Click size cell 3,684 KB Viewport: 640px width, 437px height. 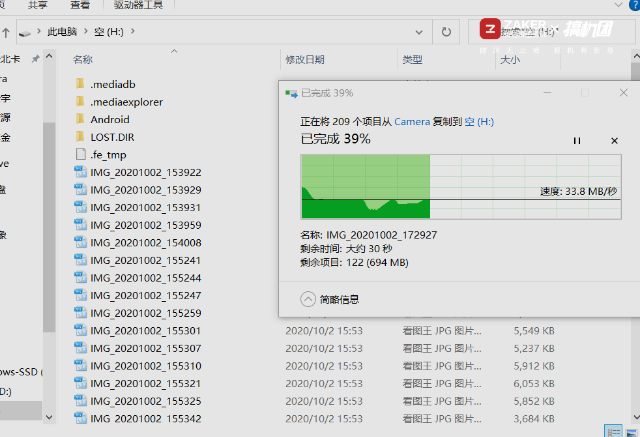534,418
